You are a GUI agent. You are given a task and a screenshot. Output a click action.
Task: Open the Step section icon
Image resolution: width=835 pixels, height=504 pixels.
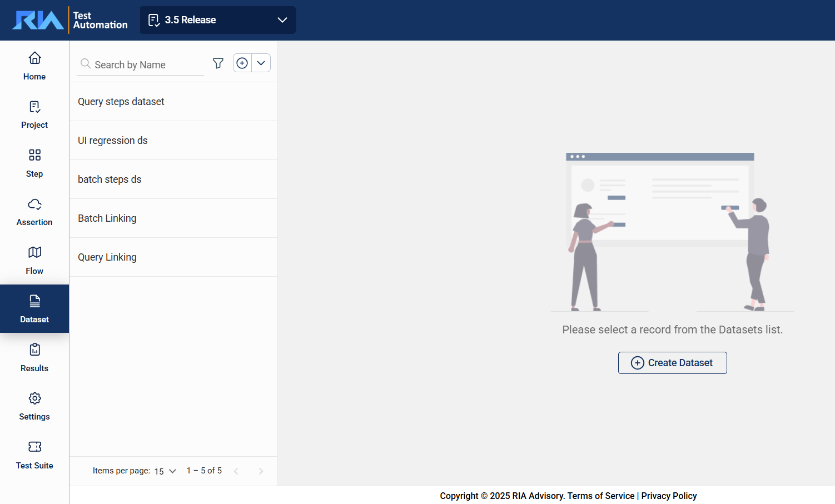pos(34,155)
